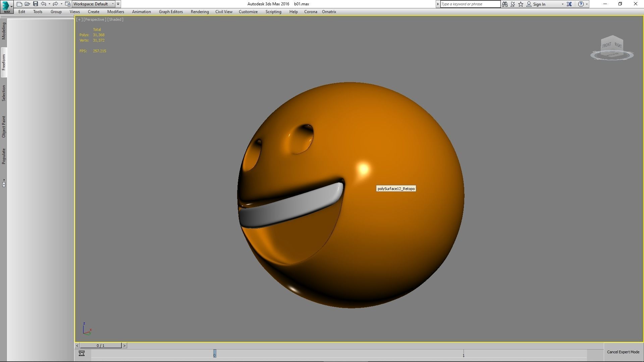Switch to the Populate ribbon tab
Image resolution: width=644 pixels, height=362 pixels.
tap(4, 156)
